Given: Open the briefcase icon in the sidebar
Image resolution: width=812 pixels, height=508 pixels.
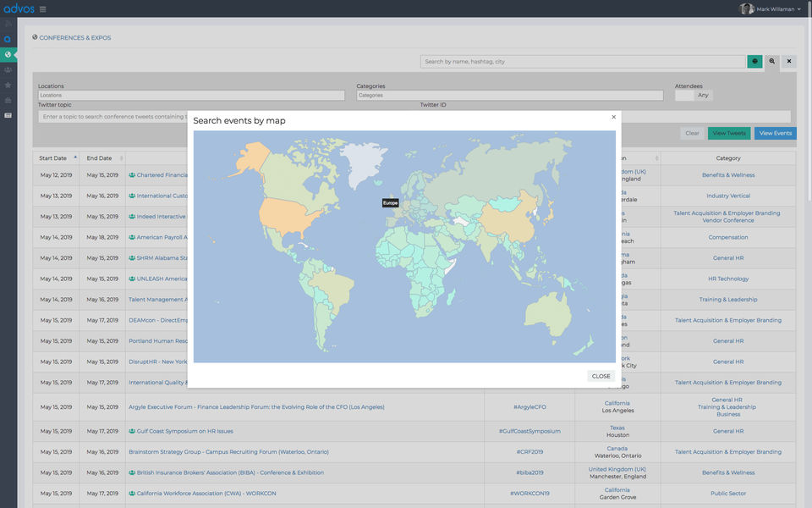Looking at the screenshot, I should 8,100.
